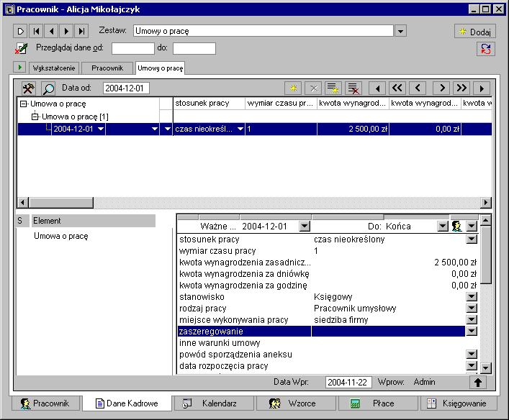This screenshot has height=420, width=509.
Task: Go to next employee record
Action: pos(66,32)
